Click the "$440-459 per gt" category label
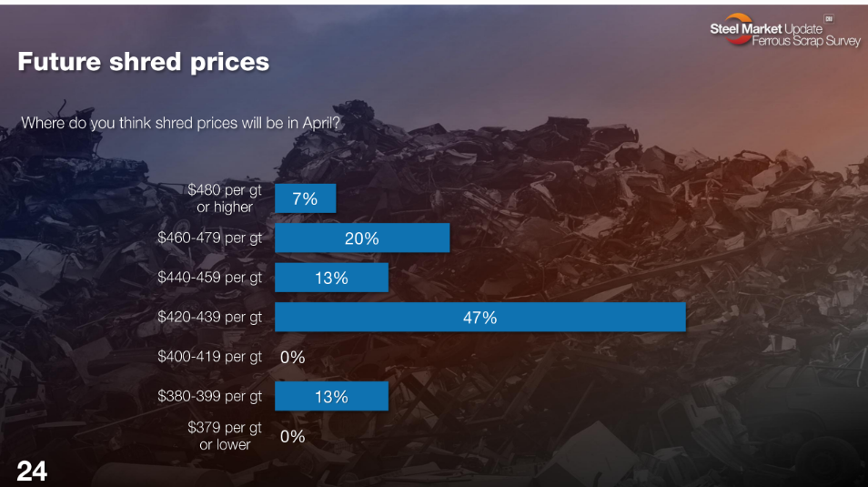868x487 pixels. tap(209, 278)
